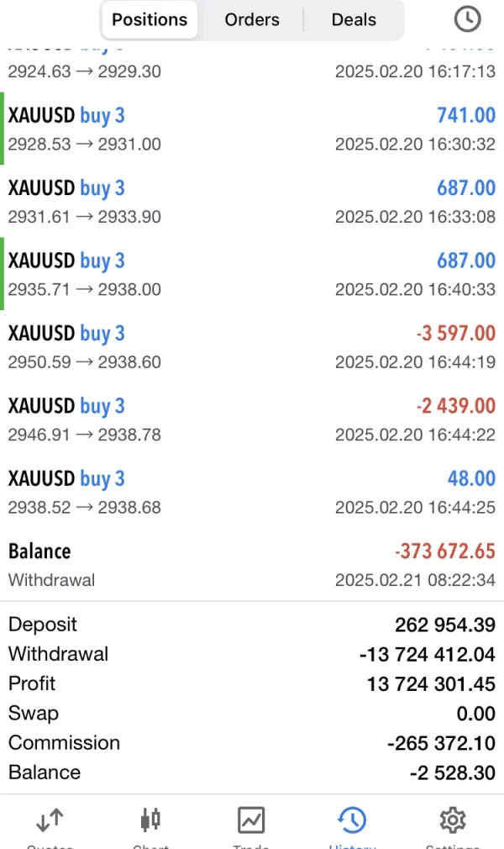
Task: Open Quotes via the arrows icon
Action: [x=50, y=820]
